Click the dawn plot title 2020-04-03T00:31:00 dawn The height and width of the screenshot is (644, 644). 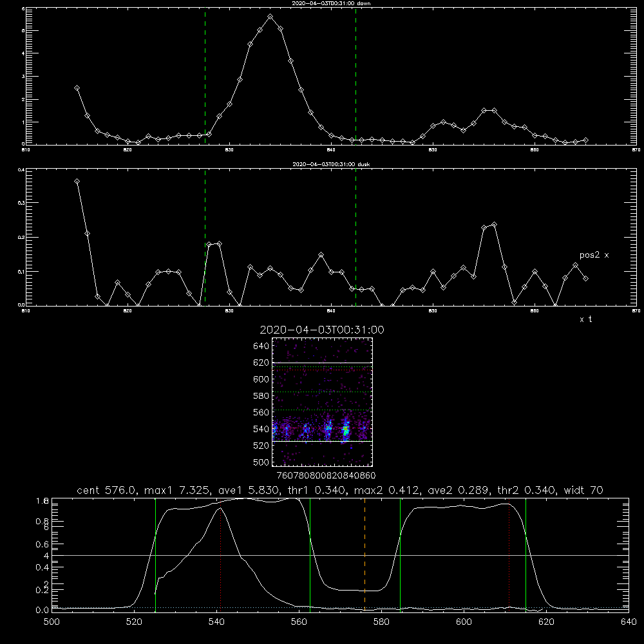pyautogui.click(x=331, y=3)
